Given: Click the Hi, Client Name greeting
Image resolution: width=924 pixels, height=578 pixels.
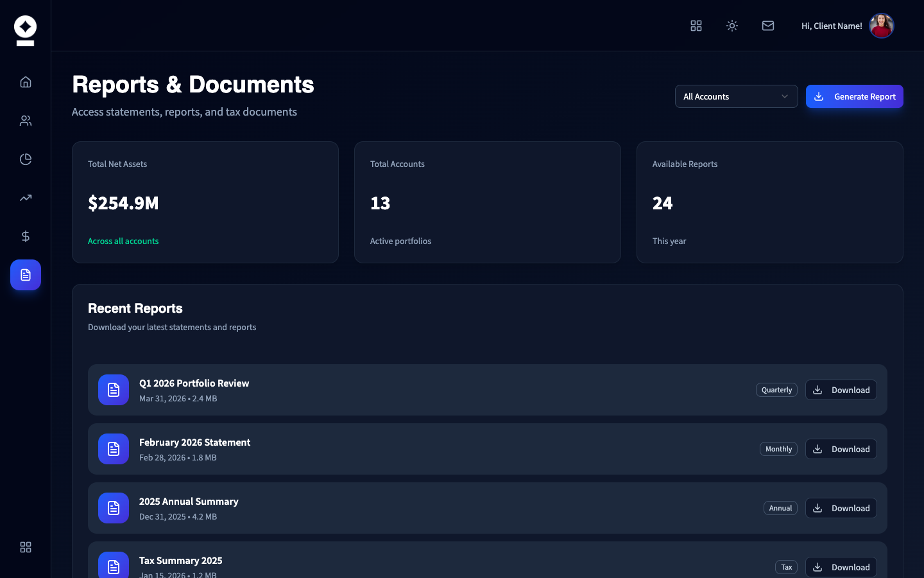Looking at the screenshot, I should [832, 26].
